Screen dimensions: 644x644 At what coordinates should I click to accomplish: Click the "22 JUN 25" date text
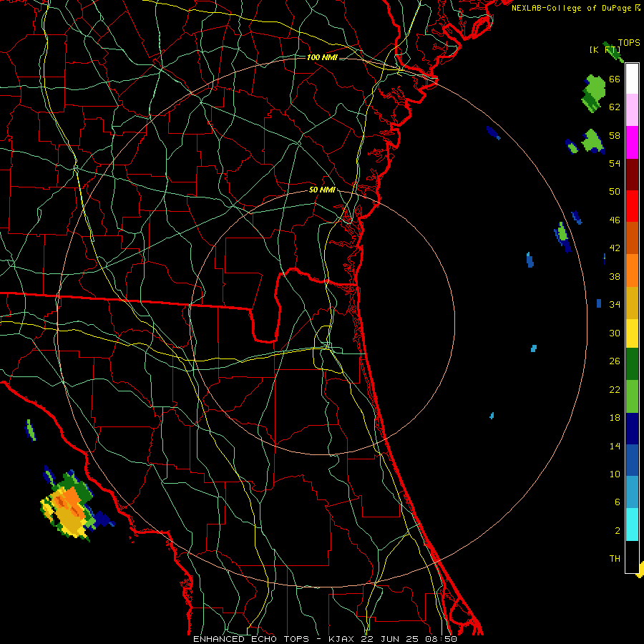point(389,639)
